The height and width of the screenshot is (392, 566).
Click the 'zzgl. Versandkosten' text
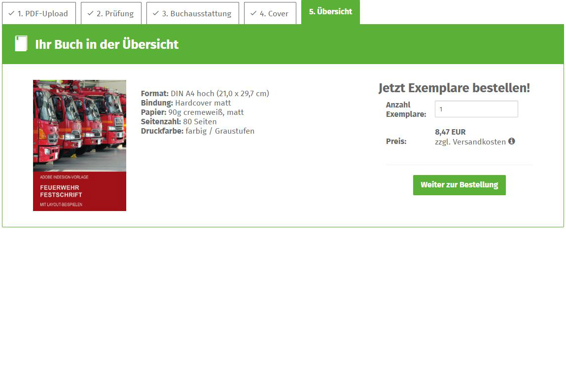(x=470, y=142)
